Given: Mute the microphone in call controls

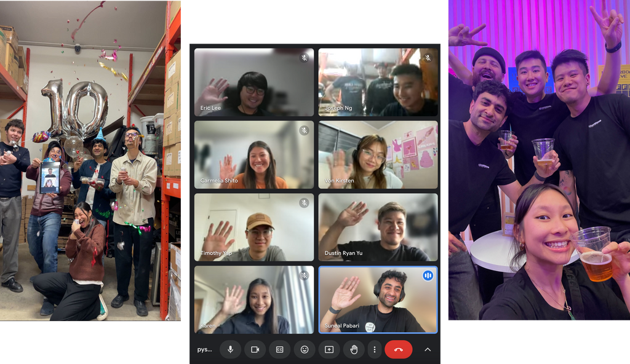Looking at the screenshot, I should (230, 349).
